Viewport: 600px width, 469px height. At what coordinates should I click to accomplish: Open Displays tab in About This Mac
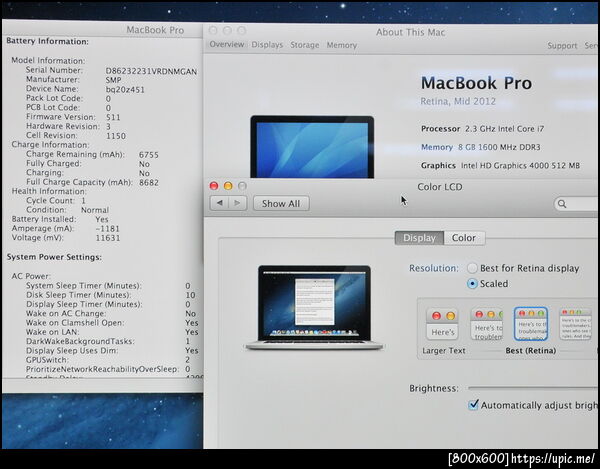pos(267,45)
